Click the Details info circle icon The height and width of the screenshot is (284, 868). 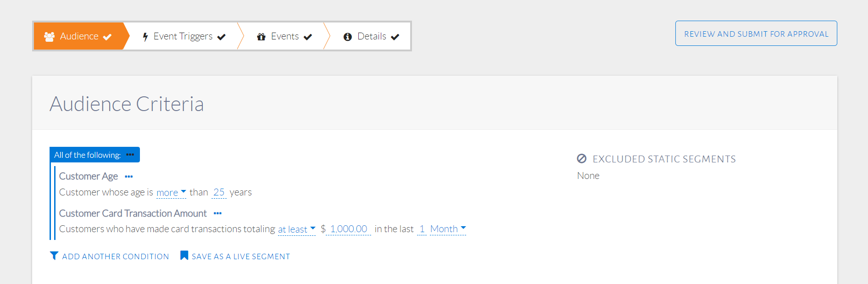coord(347,37)
